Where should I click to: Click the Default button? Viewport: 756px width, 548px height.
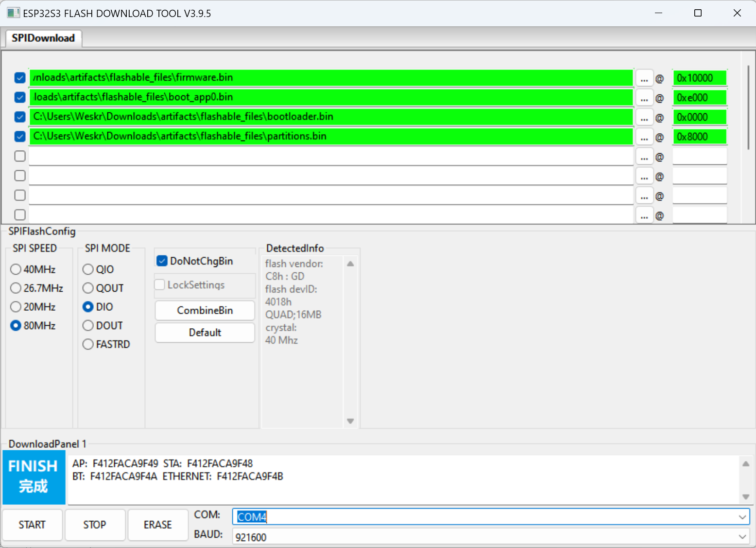[205, 333]
